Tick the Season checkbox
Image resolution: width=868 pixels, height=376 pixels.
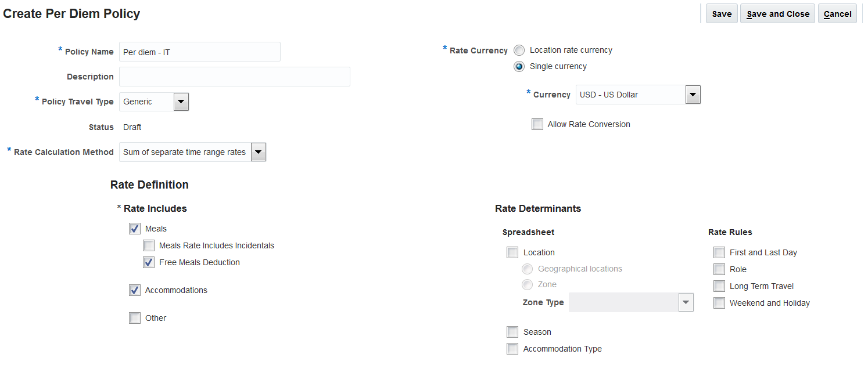click(512, 332)
